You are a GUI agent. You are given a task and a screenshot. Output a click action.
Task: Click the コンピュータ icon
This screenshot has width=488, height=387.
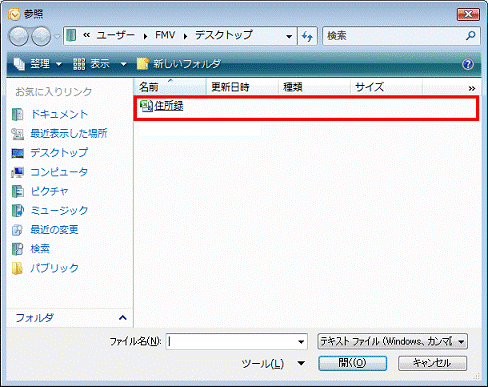point(17,172)
